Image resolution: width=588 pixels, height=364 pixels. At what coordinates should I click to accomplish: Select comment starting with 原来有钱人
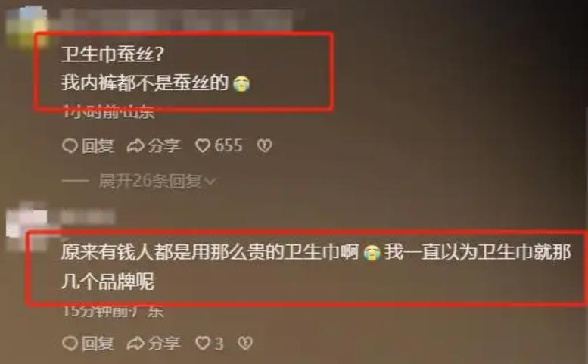click(x=316, y=266)
